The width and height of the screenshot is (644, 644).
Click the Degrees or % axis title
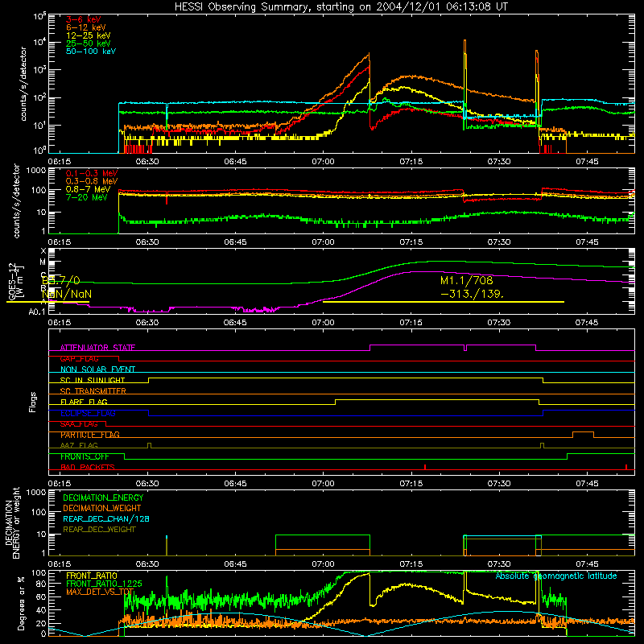coord(21,603)
